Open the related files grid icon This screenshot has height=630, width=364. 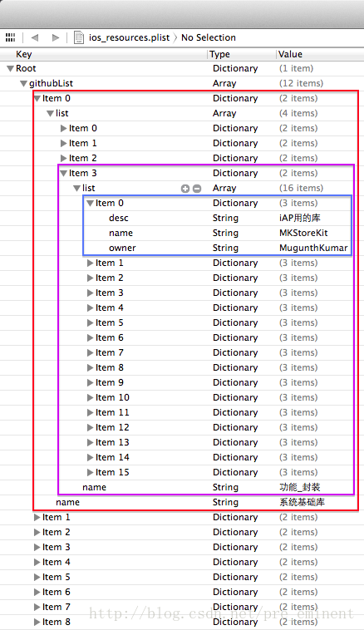coord(11,37)
